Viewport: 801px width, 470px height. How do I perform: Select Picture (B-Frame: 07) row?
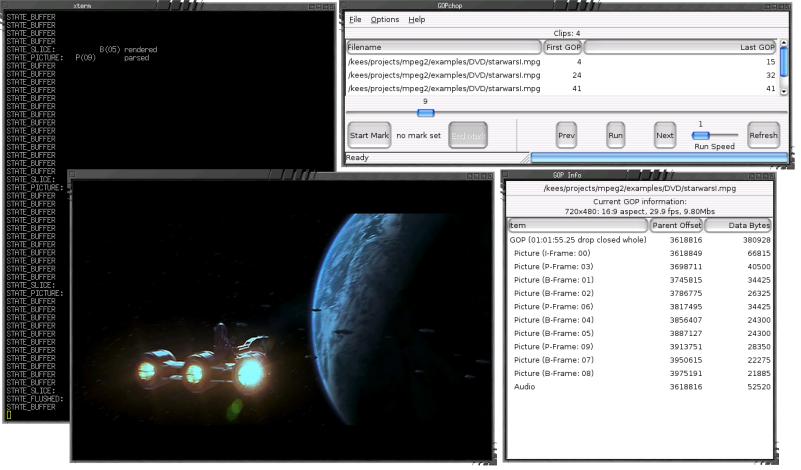[640, 360]
